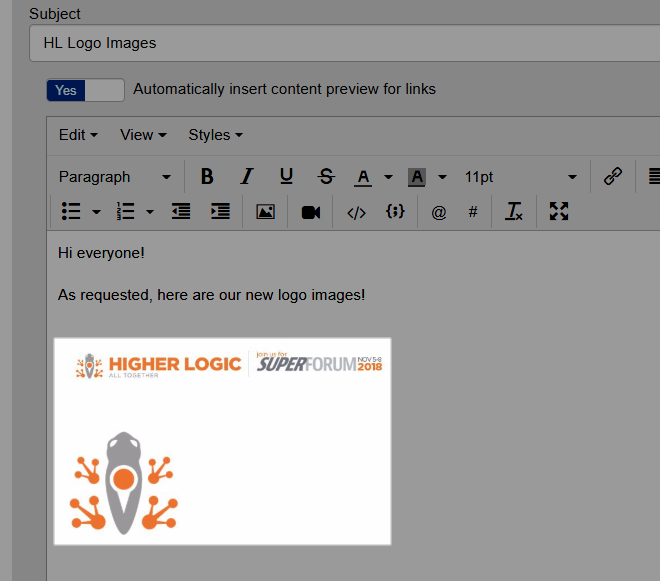Open the Paragraph format dropdown
This screenshot has width=660, height=581.
pyautogui.click(x=115, y=177)
